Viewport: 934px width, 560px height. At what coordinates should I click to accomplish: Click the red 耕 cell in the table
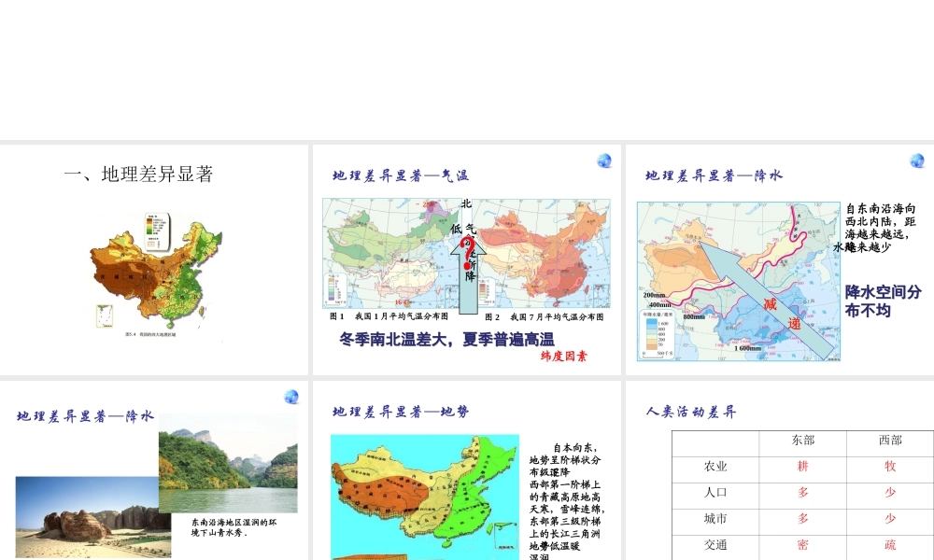pyautogui.click(x=802, y=467)
